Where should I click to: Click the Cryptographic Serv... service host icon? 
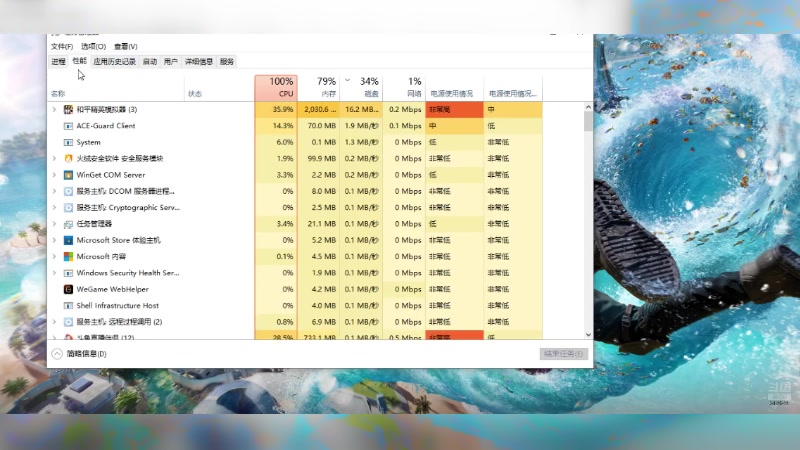[68, 208]
